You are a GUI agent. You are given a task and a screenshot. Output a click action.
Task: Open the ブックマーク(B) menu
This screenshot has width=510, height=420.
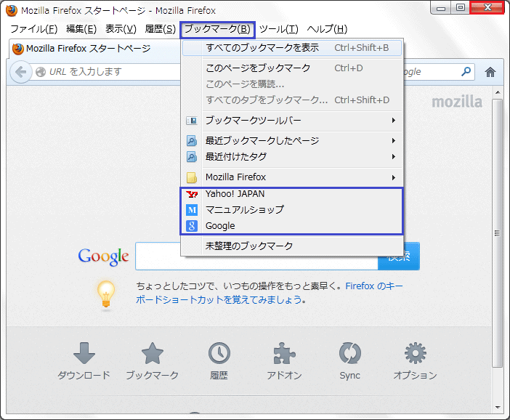pyautogui.click(x=218, y=30)
